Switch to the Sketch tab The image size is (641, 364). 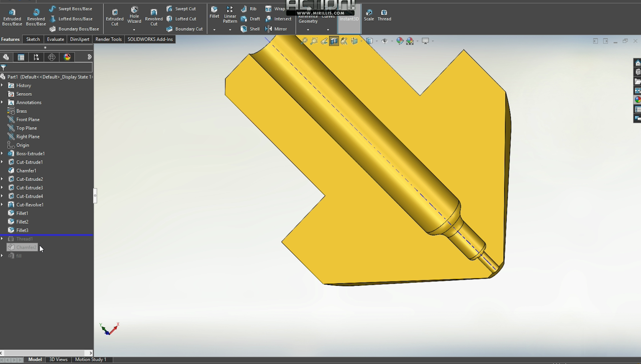pyautogui.click(x=33, y=39)
